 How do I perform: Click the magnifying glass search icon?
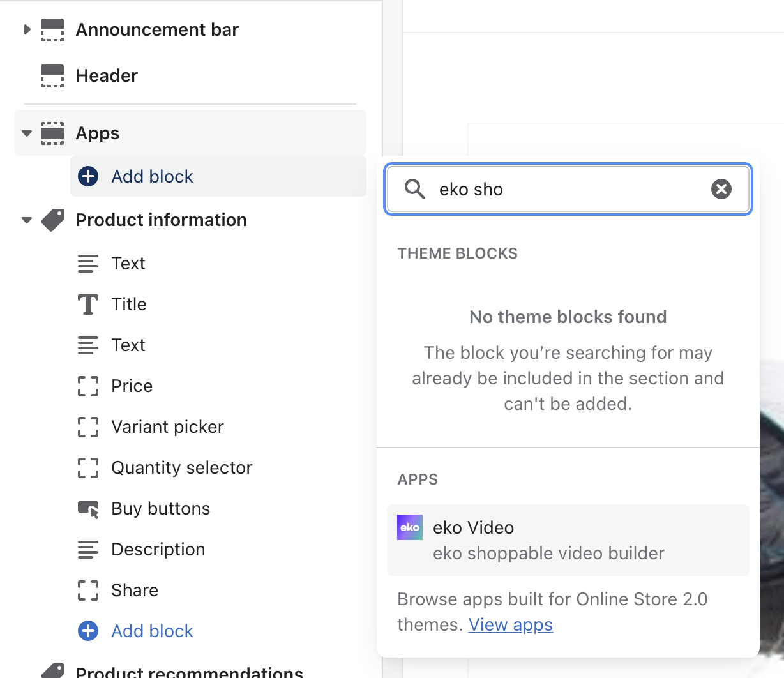click(415, 189)
